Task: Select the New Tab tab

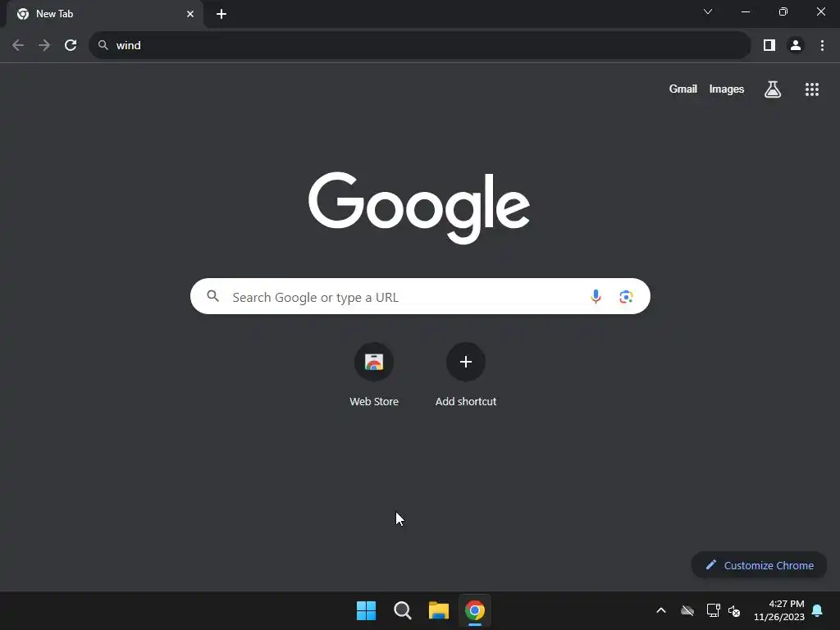Action: pyautogui.click(x=105, y=14)
